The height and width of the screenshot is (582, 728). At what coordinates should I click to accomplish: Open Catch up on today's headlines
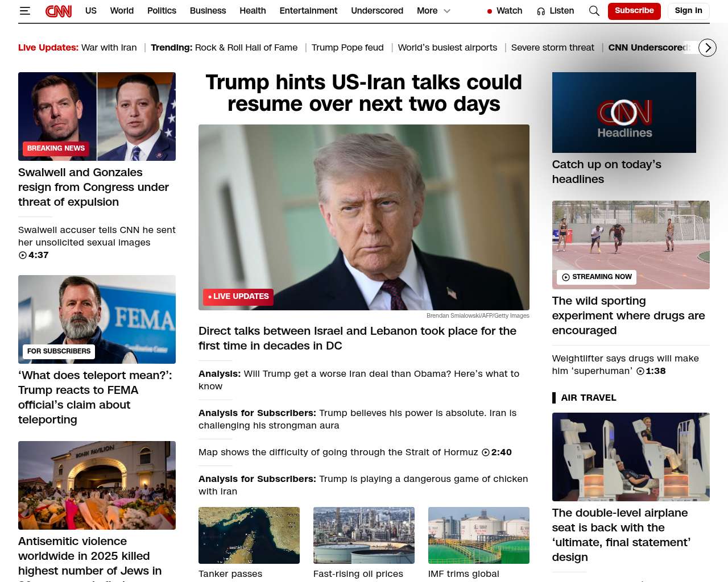606,172
